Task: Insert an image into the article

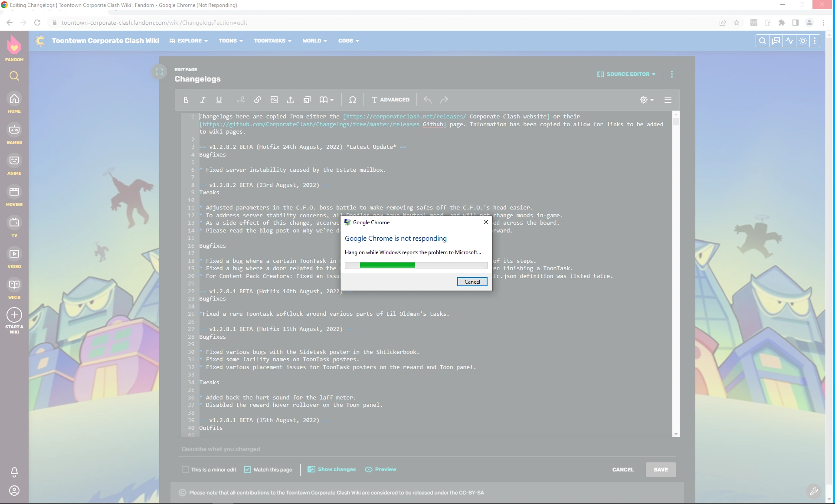Action: point(274,100)
